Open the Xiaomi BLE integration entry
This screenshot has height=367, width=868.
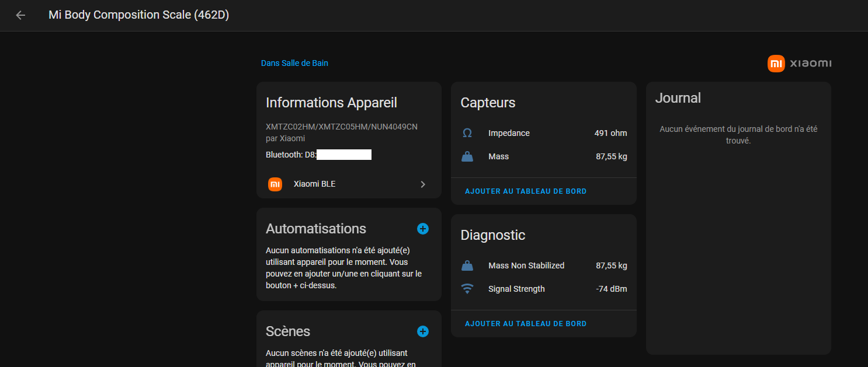point(349,184)
